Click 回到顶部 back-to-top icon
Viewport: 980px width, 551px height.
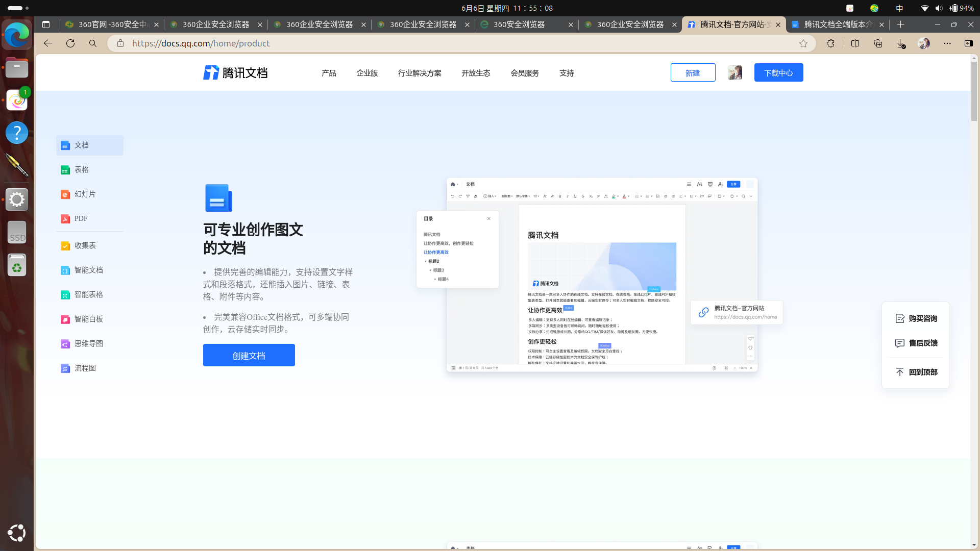(900, 372)
